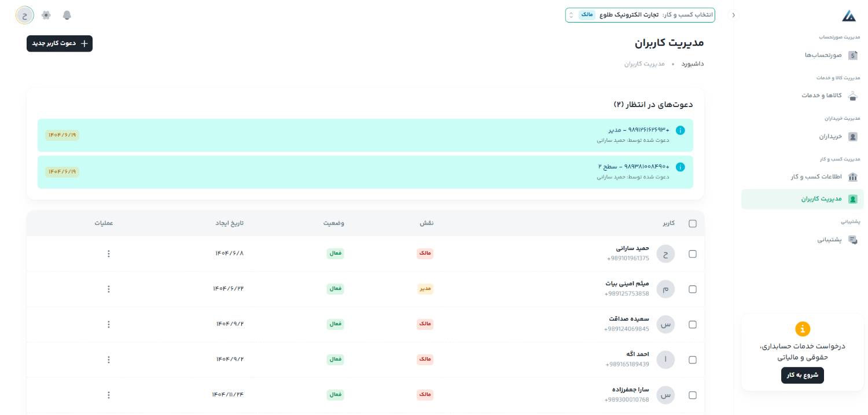The width and height of the screenshot is (868, 415).
Task: Toggle the select-all checkbox in table header
Action: 693,223
